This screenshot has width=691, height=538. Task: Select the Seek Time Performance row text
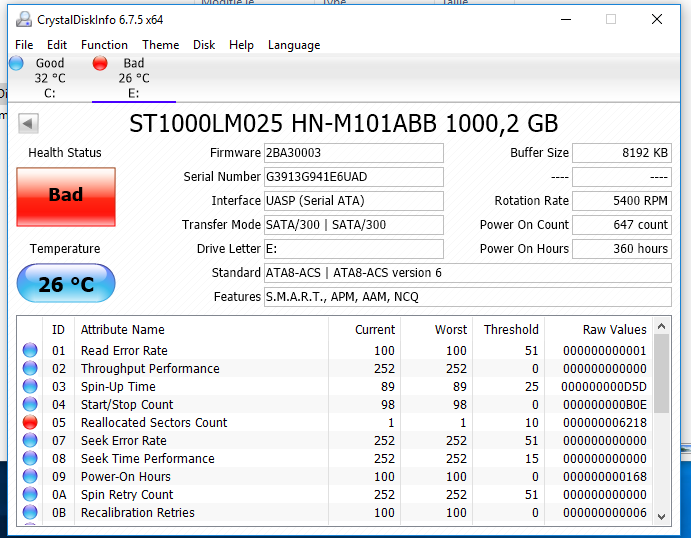[148, 459]
